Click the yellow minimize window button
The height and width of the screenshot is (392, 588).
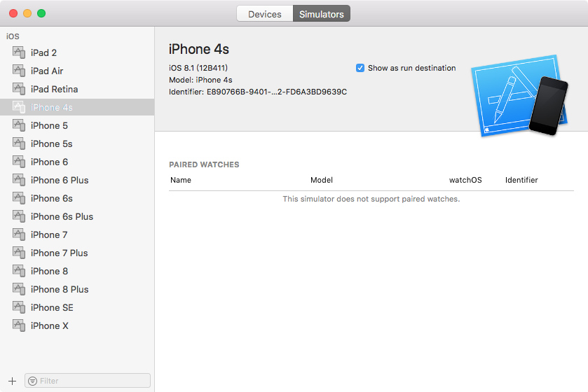tap(27, 13)
